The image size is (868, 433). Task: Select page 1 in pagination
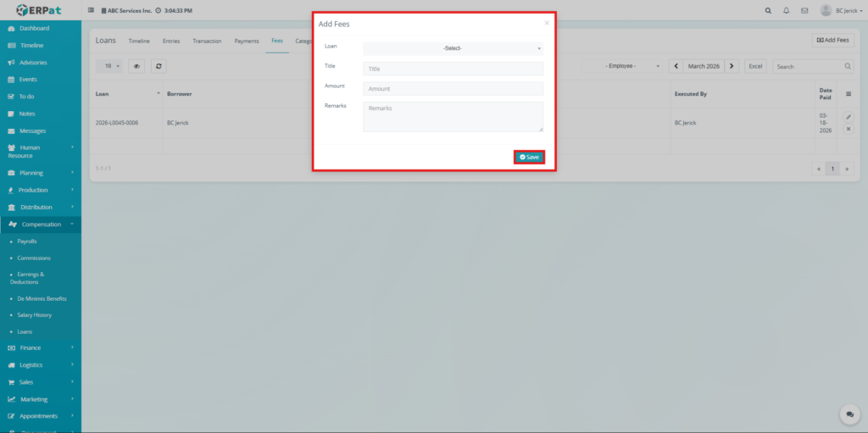[832, 169]
